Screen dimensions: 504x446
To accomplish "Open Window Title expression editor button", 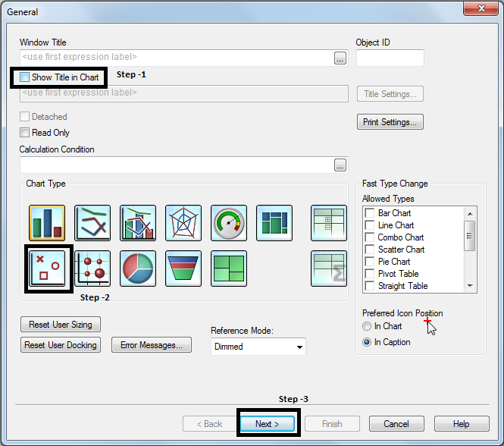I will 340,58.
